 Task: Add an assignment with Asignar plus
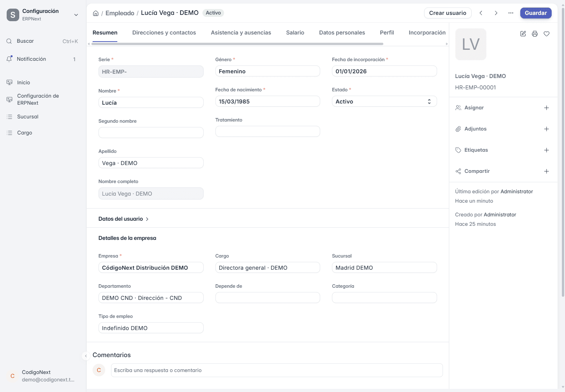click(x=547, y=108)
